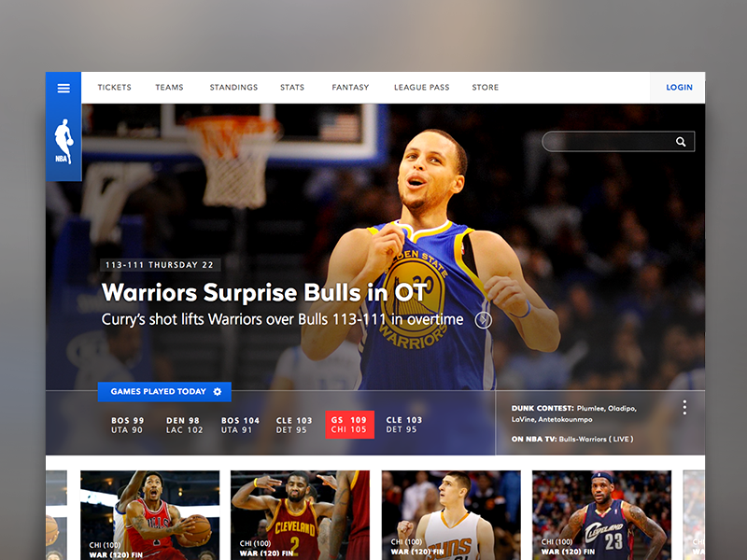Go to the Teams page
This screenshot has height=560, width=747.
tap(169, 87)
